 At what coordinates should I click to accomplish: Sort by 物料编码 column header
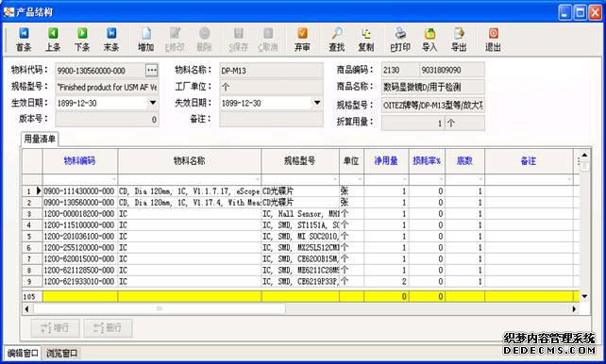(79, 160)
